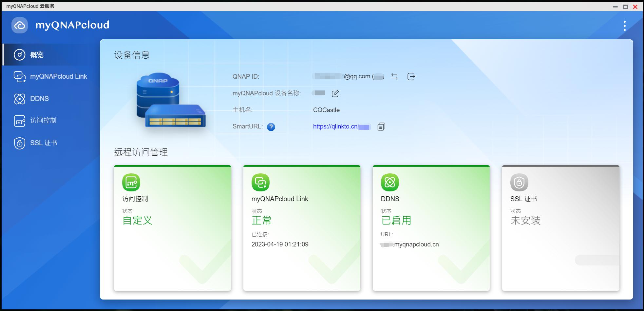Open the SmartURL help question mark
This screenshot has width=644, height=311.
click(271, 127)
